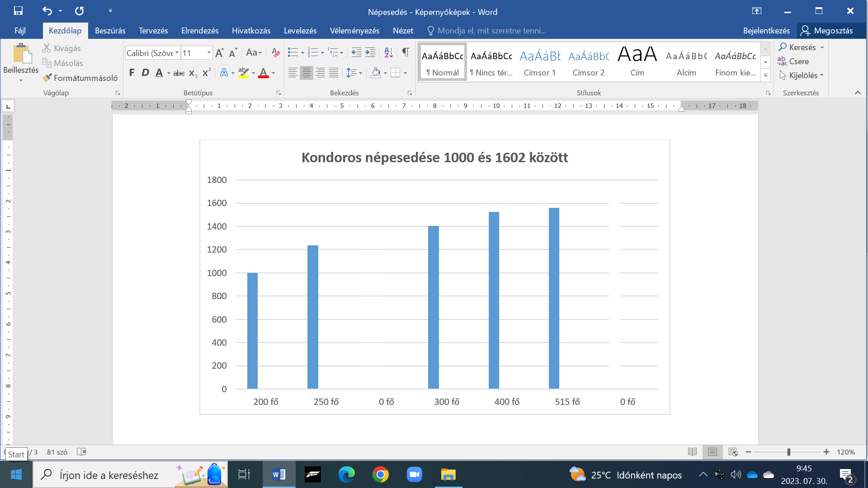
Task: Click the increase indent icon
Action: pos(370,52)
